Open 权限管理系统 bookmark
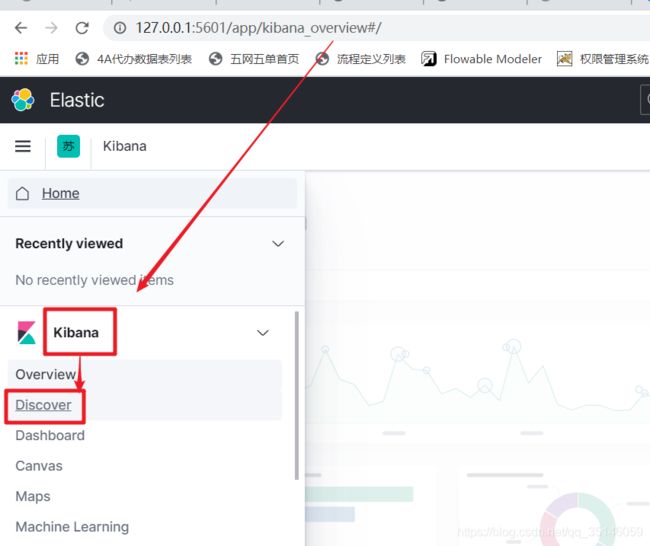Screen dimensions: 650x546 (603, 59)
